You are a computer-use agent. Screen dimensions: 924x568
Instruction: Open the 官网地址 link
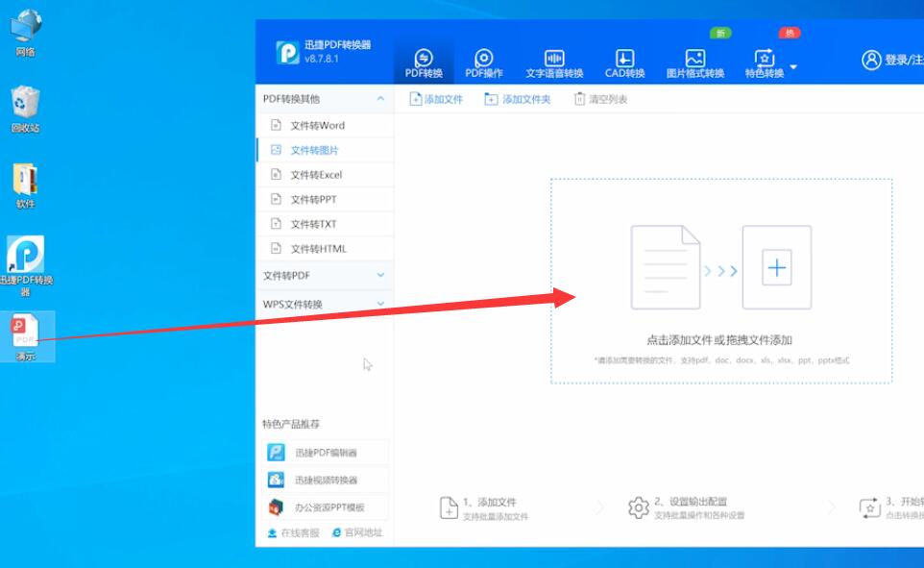(x=357, y=532)
